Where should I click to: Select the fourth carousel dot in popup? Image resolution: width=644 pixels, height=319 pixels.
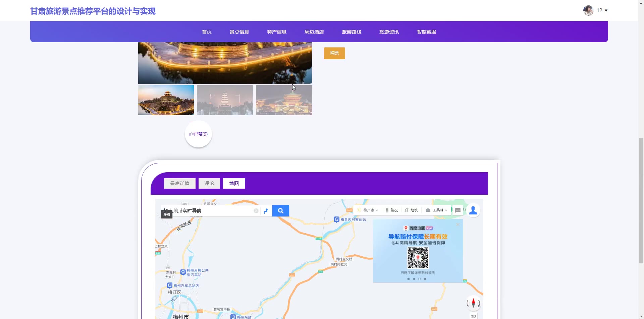pyautogui.click(x=425, y=279)
